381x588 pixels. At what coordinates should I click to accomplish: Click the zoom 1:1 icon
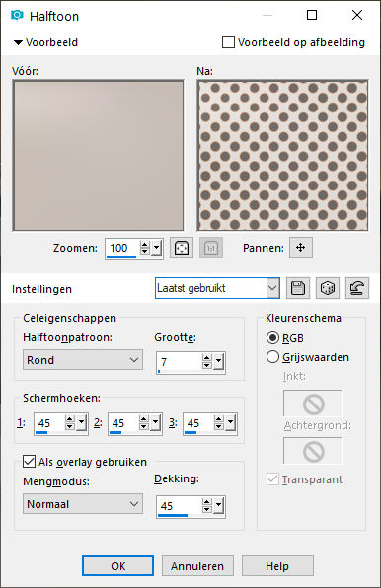[211, 248]
